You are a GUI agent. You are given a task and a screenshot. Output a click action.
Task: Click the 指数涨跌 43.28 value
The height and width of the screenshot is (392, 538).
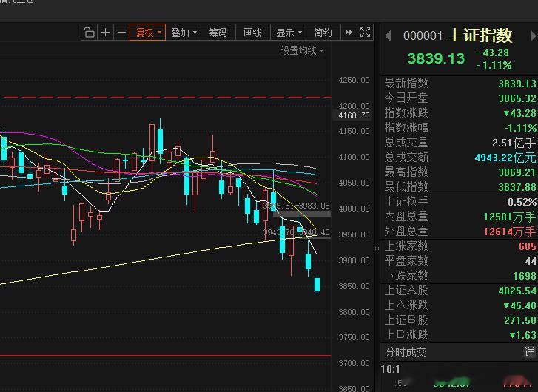[x=520, y=113]
